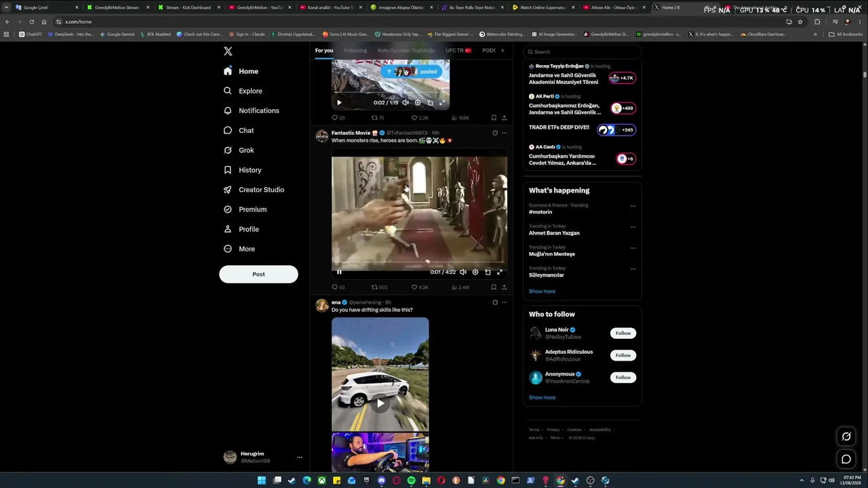Click the Post button
This screenshot has height=488, width=868.
[x=258, y=274]
